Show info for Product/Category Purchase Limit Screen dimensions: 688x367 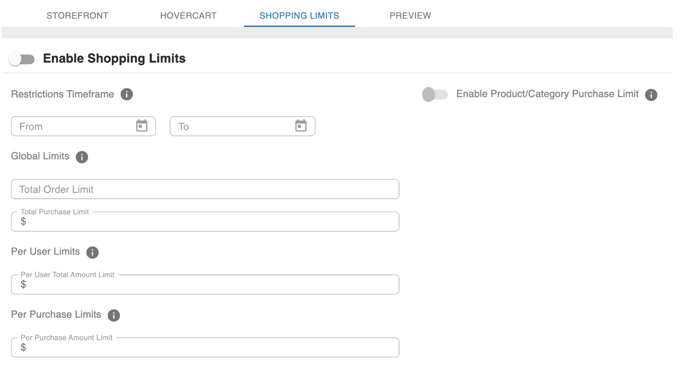pyautogui.click(x=651, y=94)
